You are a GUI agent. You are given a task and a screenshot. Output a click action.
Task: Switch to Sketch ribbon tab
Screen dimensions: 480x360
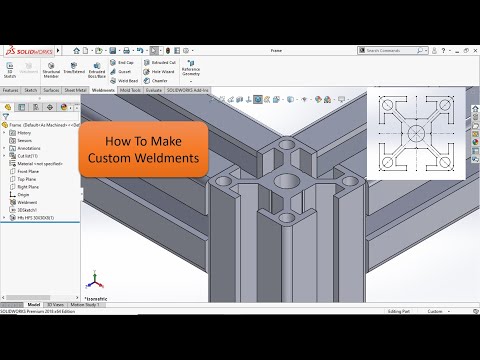(31, 90)
